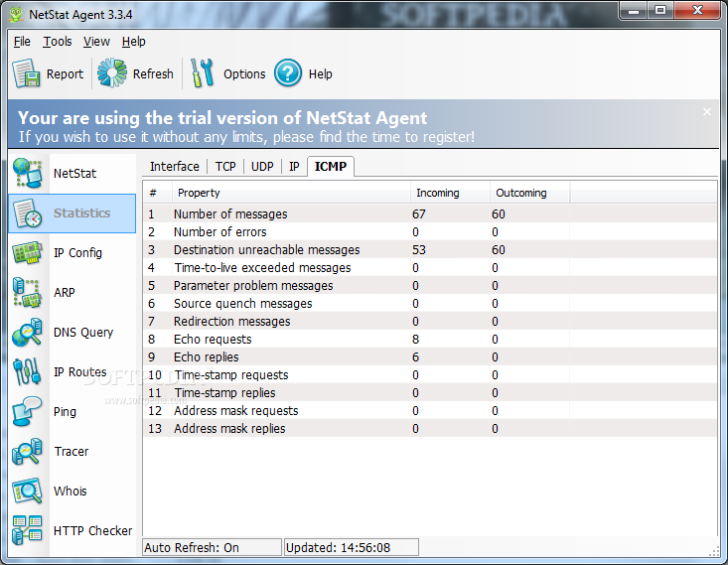Select the Number of errors row
Image resolution: width=728 pixels, height=565 pixels.
[x=429, y=231]
